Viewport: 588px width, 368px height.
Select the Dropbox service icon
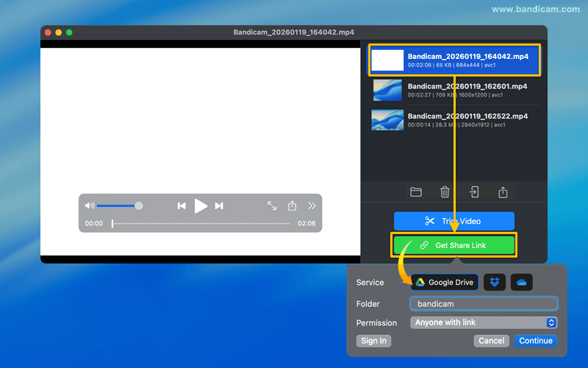coord(495,283)
